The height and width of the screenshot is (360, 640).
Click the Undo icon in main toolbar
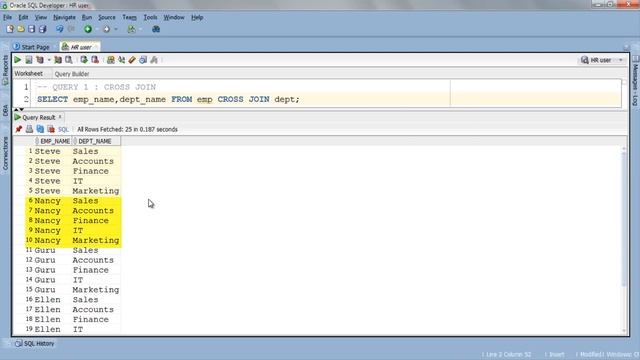point(60,29)
